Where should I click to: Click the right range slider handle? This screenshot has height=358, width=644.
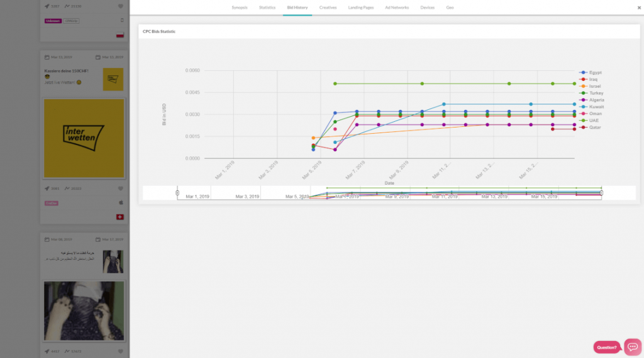click(601, 193)
